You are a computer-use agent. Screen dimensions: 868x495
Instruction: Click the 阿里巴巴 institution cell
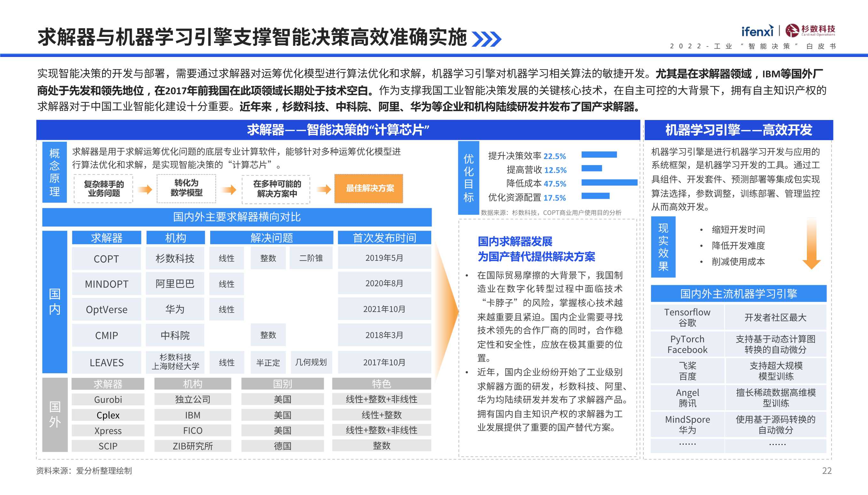(x=175, y=283)
